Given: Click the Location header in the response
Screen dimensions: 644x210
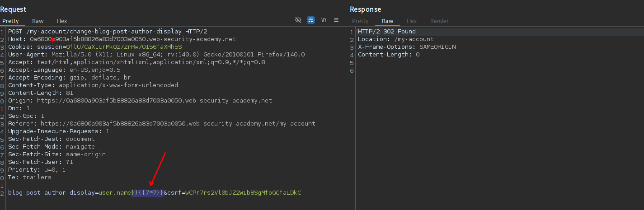Looking at the screenshot, I should (x=395, y=39).
